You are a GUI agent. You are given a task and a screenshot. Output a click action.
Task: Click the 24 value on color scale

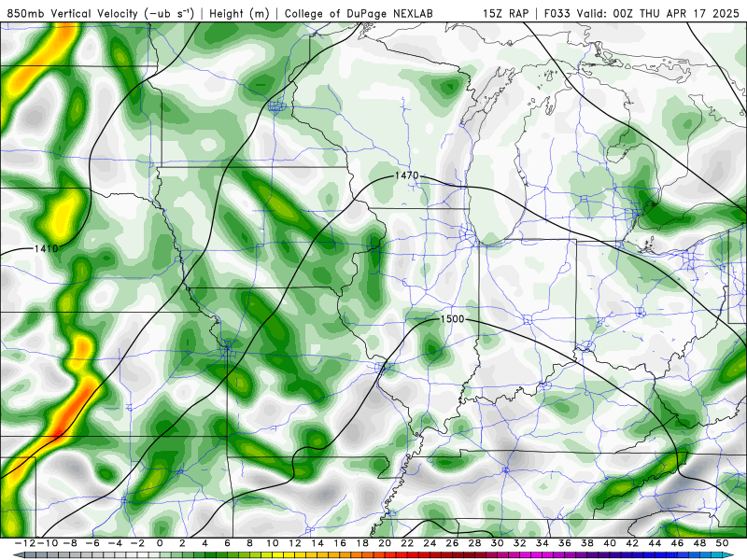click(430, 543)
